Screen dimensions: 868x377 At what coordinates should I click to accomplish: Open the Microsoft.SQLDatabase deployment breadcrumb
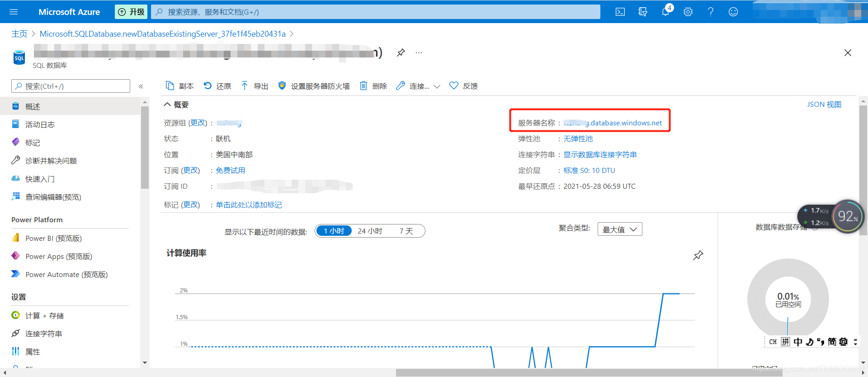point(163,34)
